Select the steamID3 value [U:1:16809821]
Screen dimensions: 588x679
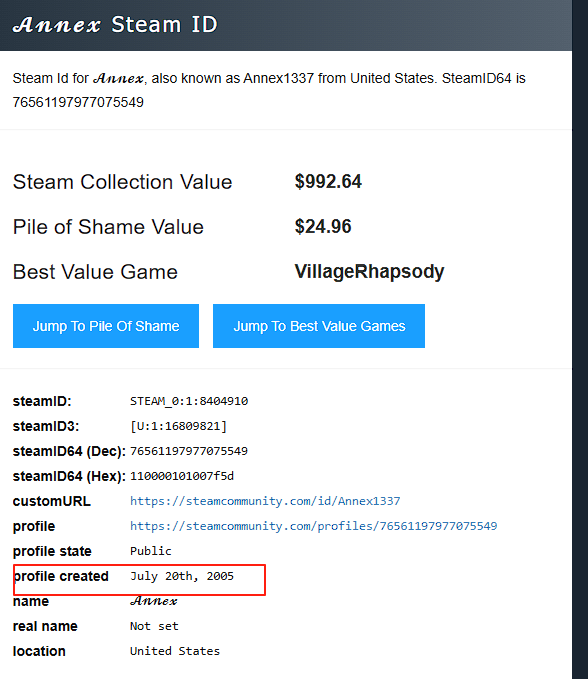pos(178,426)
